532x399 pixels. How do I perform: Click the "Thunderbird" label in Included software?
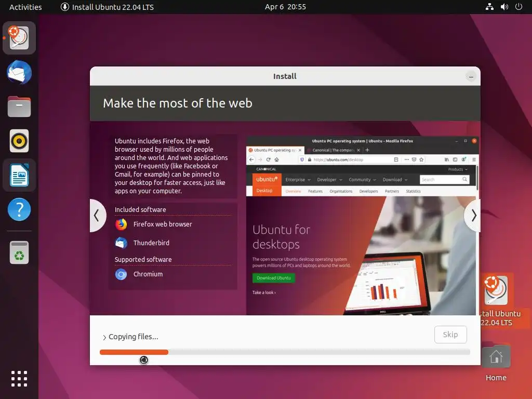tap(151, 243)
